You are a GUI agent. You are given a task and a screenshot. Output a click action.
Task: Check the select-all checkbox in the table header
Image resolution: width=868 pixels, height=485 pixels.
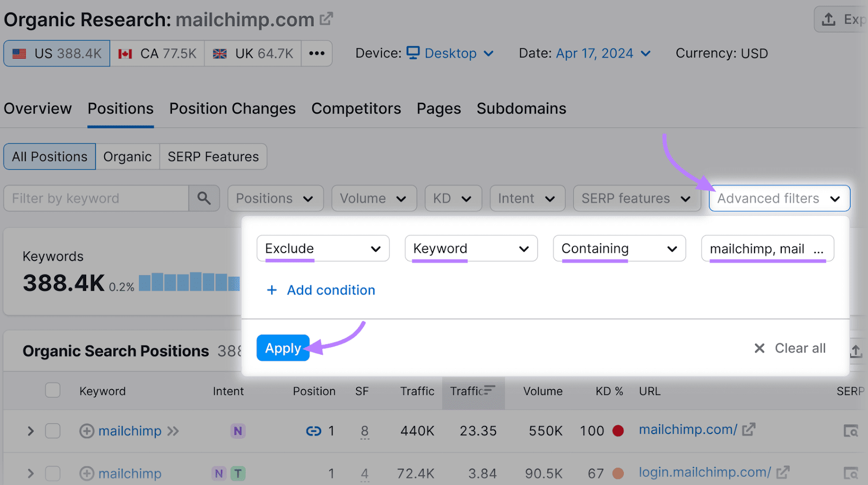coord(52,390)
